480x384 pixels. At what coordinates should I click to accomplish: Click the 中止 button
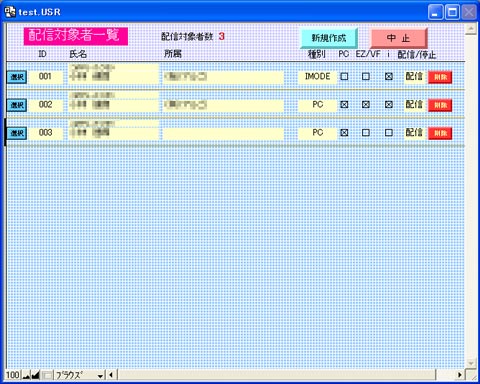point(399,38)
